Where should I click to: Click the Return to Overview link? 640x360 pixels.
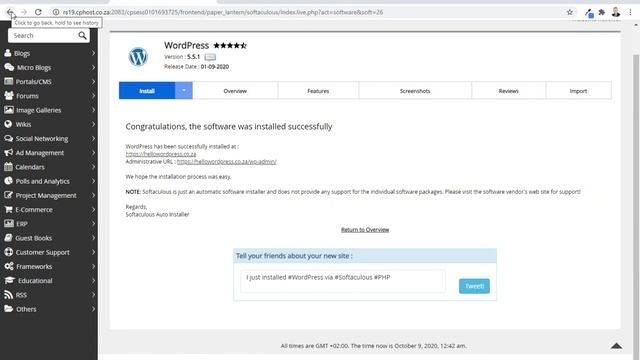[365, 229]
